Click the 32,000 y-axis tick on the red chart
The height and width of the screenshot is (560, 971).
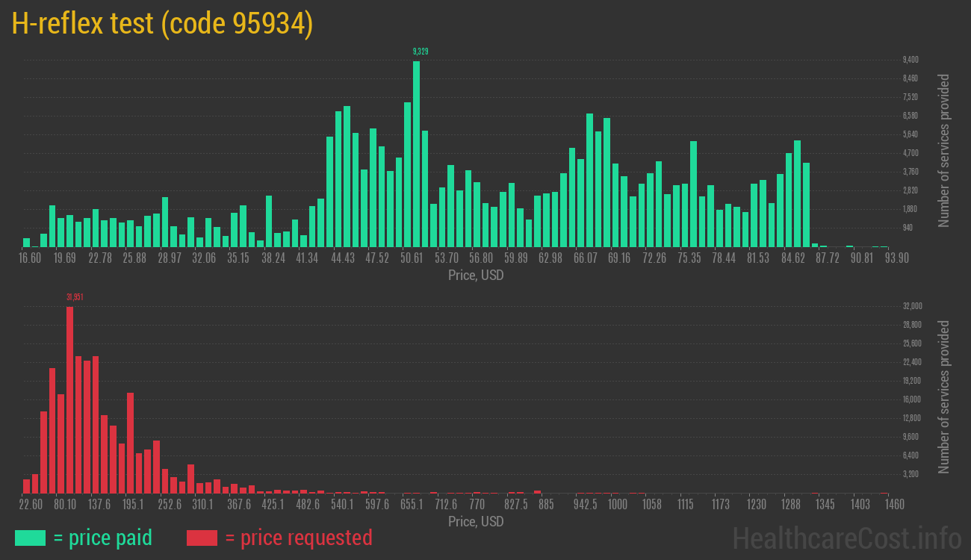(x=912, y=306)
